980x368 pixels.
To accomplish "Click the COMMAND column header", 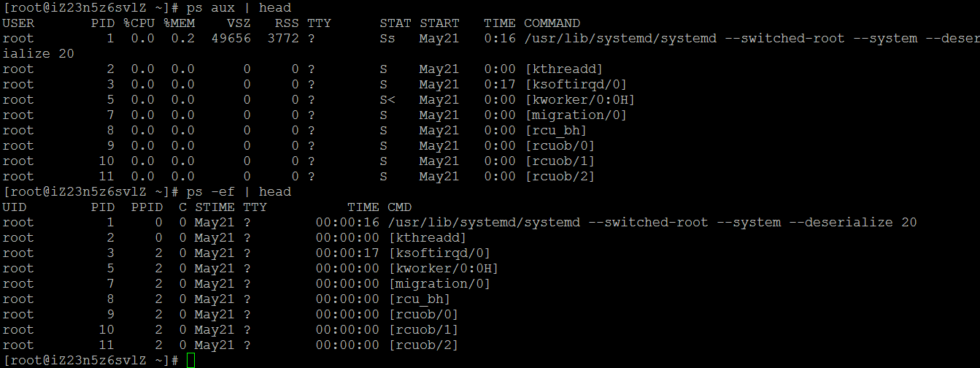I will coord(552,23).
